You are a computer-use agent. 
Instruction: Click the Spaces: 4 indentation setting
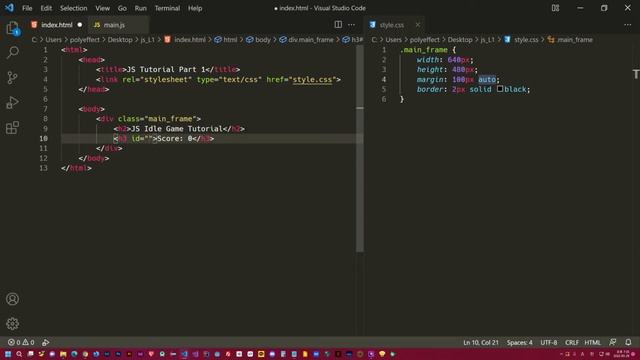pos(520,342)
